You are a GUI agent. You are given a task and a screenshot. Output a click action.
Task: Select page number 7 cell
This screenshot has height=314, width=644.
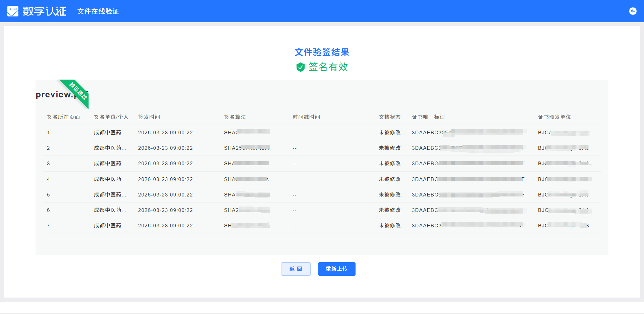click(x=48, y=226)
